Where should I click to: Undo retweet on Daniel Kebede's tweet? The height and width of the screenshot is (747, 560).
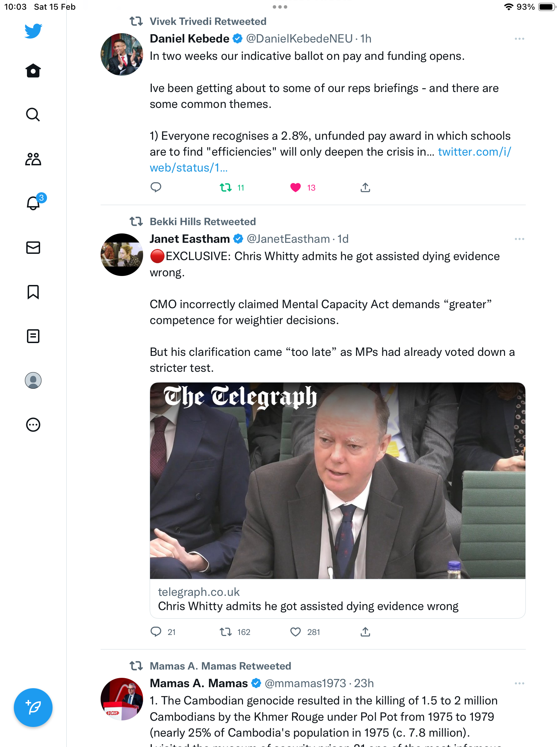tap(226, 187)
